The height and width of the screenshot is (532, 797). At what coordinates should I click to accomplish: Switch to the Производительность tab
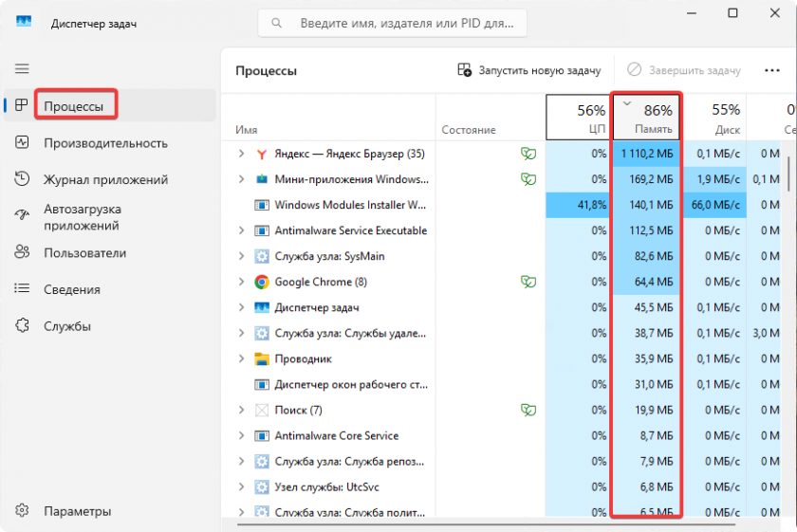click(105, 143)
